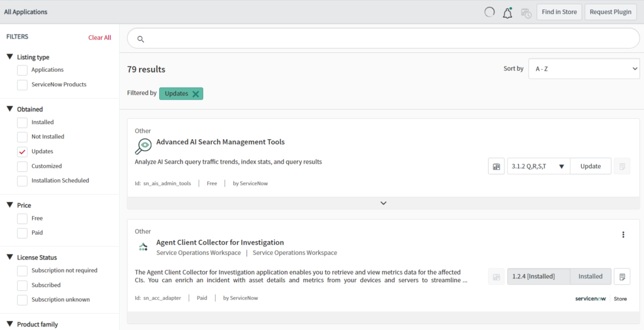Open Agent Client Collector for Investigation title
Image resolution: width=644 pixels, height=330 pixels.
(x=220, y=242)
